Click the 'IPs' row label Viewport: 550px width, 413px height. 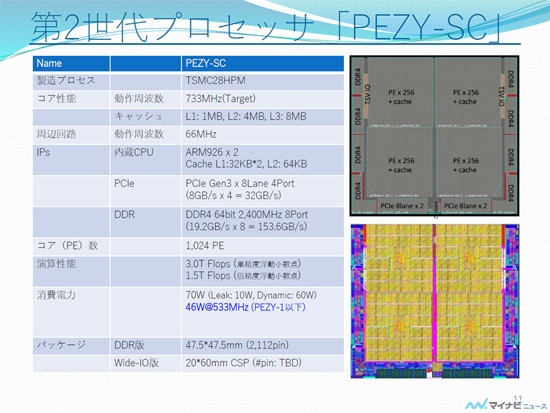43,152
